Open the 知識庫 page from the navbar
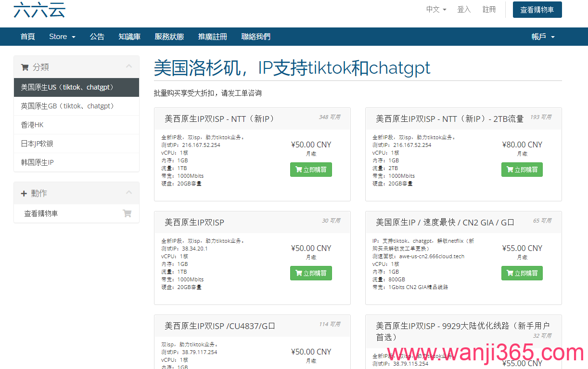 (x=129, y=36)
